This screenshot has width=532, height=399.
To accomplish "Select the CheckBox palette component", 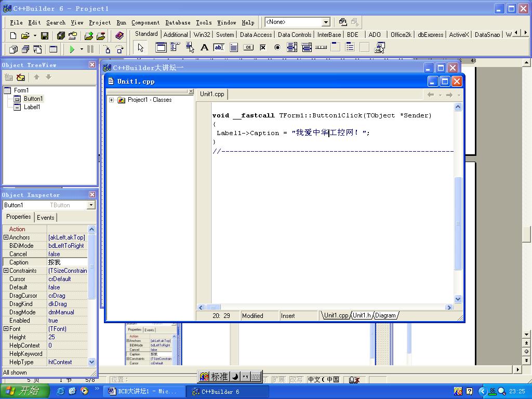I will pos(262,47).
